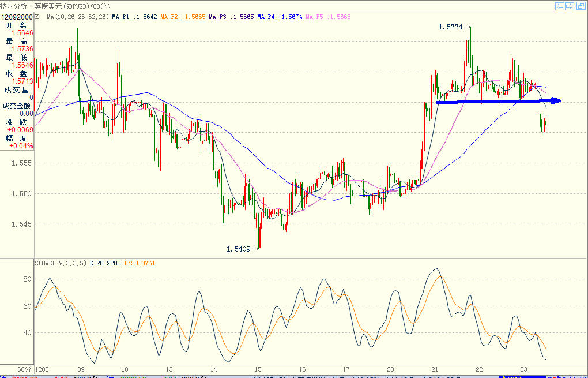This screenshot has height=378, width=588.
Task: Click the 最高 value 1.5736
Action: (x=22, y=49)
